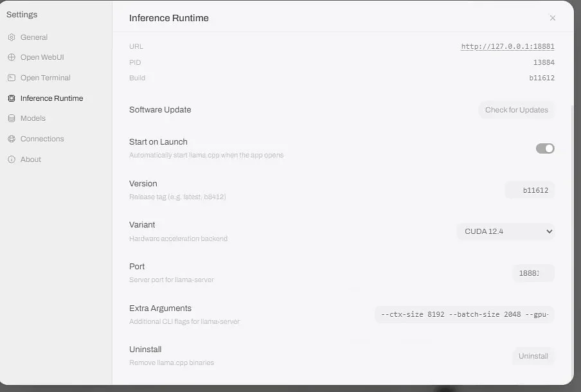Viewport: 581px width, 392px height.
Task: Click the Remove llama.cpp binaries description
Action: pos(172,362)
